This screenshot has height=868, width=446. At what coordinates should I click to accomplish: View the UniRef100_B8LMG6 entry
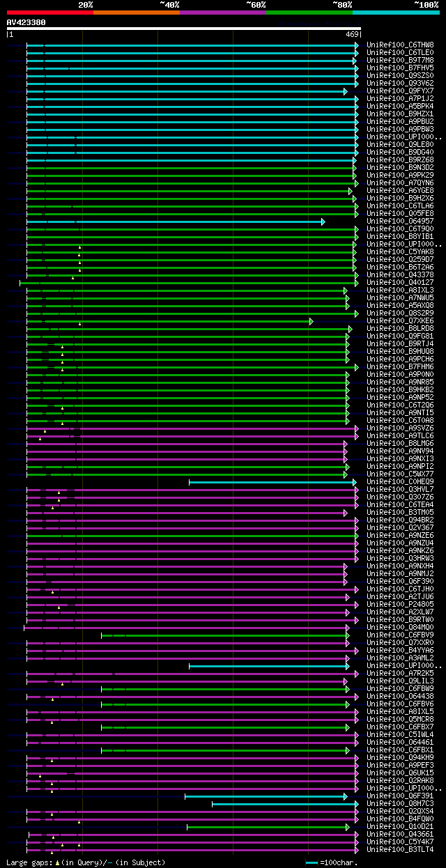tap(400, 444)
